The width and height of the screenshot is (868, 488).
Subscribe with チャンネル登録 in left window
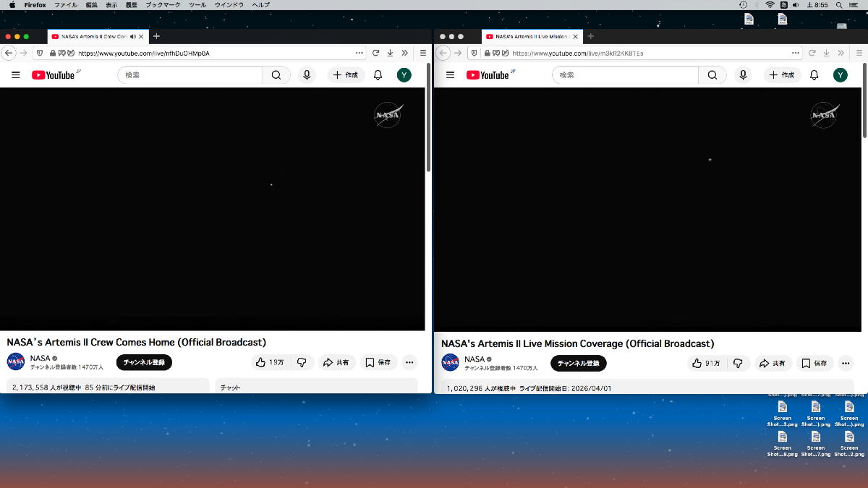click(144, 362)
